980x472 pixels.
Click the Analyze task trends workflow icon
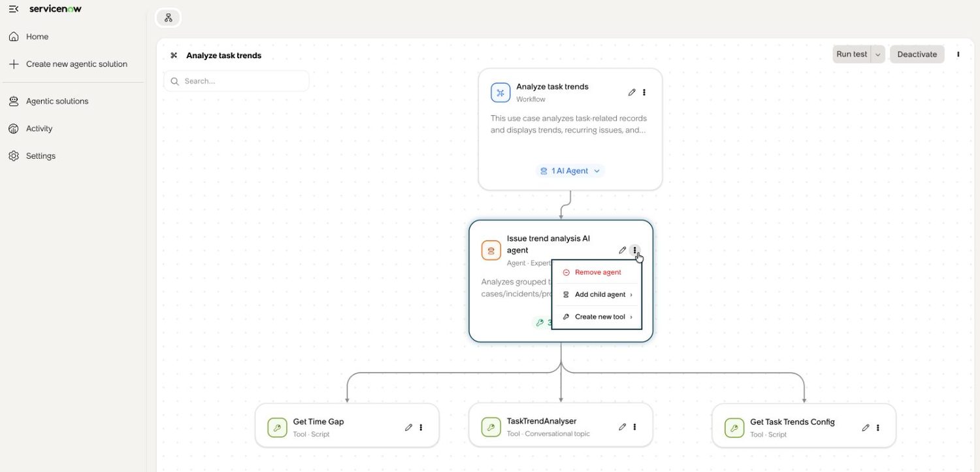point(500,93)
